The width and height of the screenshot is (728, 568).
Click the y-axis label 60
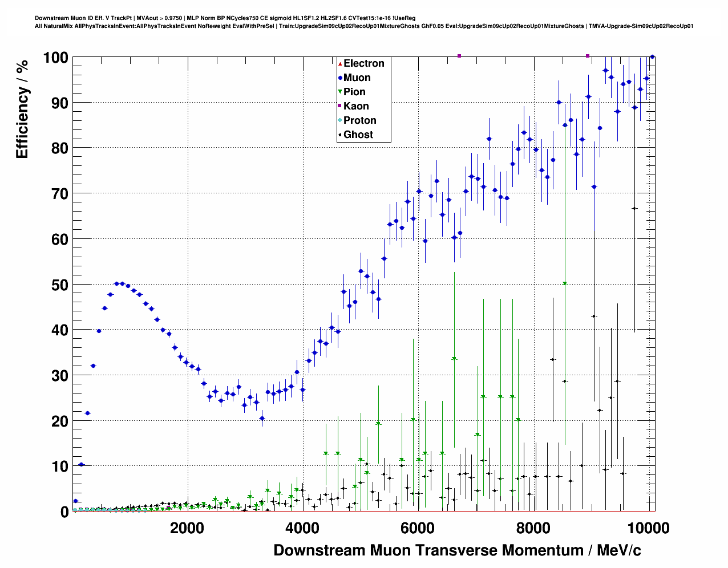click(60, 240)
